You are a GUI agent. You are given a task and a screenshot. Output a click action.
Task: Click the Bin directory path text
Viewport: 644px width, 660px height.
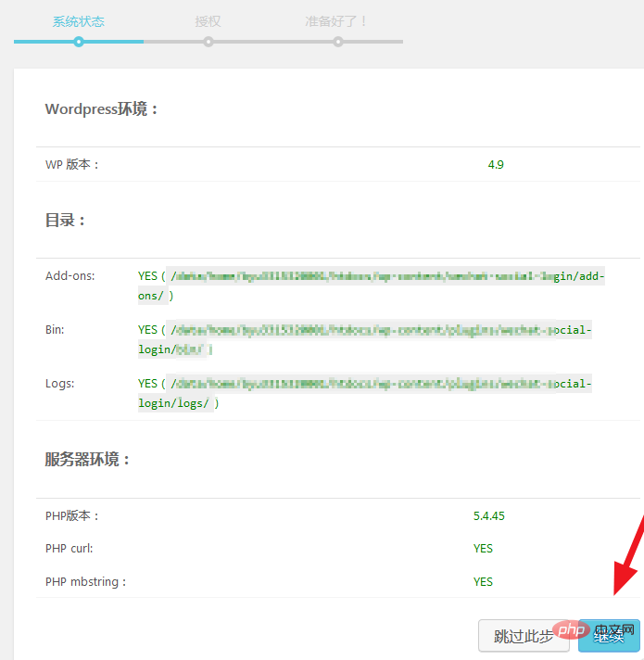coord(365,339)
